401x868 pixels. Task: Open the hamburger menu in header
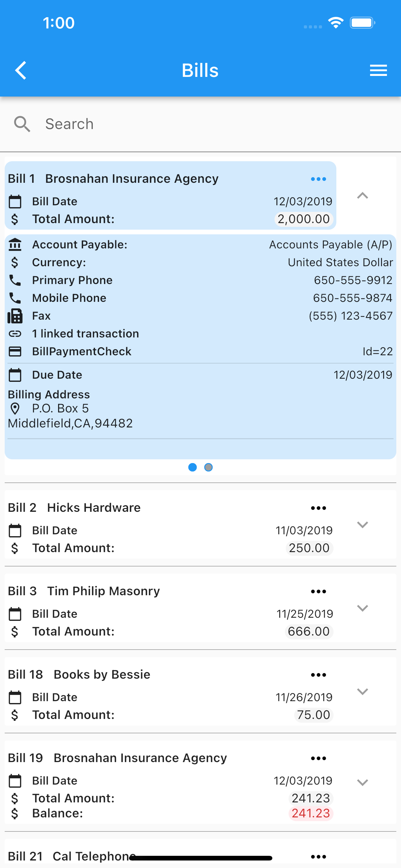[x=378, y=70]
